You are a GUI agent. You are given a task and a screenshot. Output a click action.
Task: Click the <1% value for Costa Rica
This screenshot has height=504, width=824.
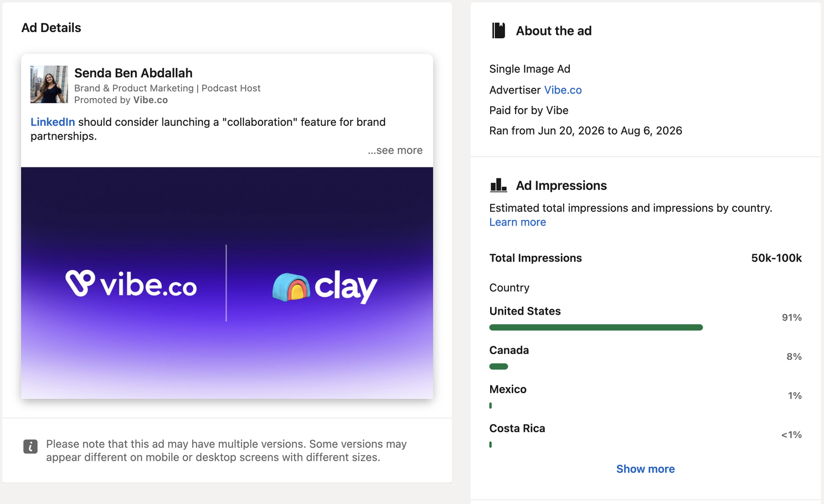791,435
